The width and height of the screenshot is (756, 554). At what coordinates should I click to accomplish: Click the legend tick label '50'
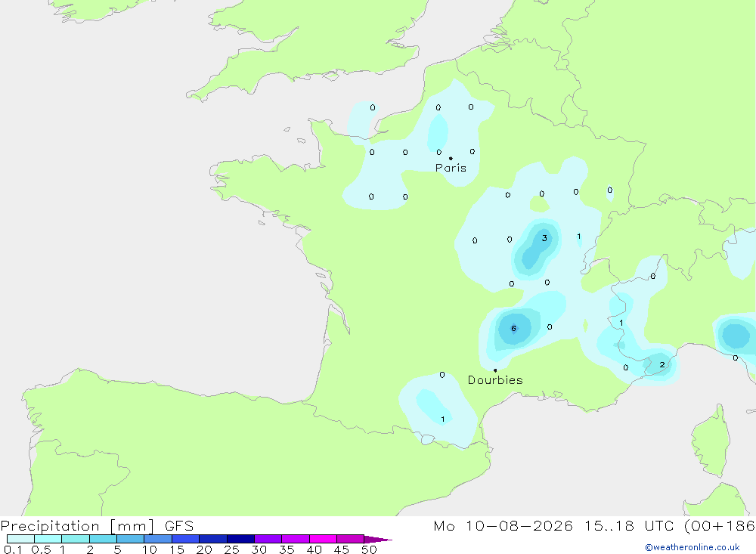click(x=369, y=549)
